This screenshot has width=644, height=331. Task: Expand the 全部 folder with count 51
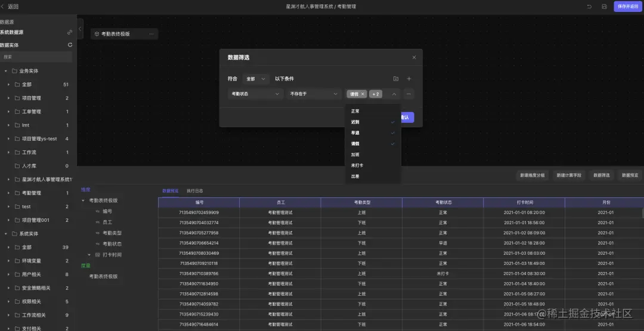[x=8, y=85]
